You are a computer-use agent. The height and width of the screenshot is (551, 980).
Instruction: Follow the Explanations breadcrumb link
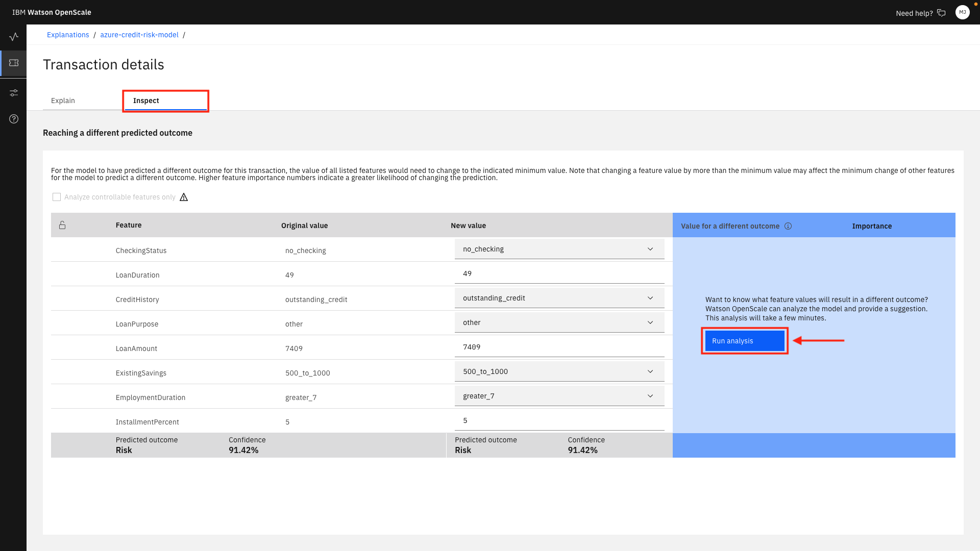point(68,35)
